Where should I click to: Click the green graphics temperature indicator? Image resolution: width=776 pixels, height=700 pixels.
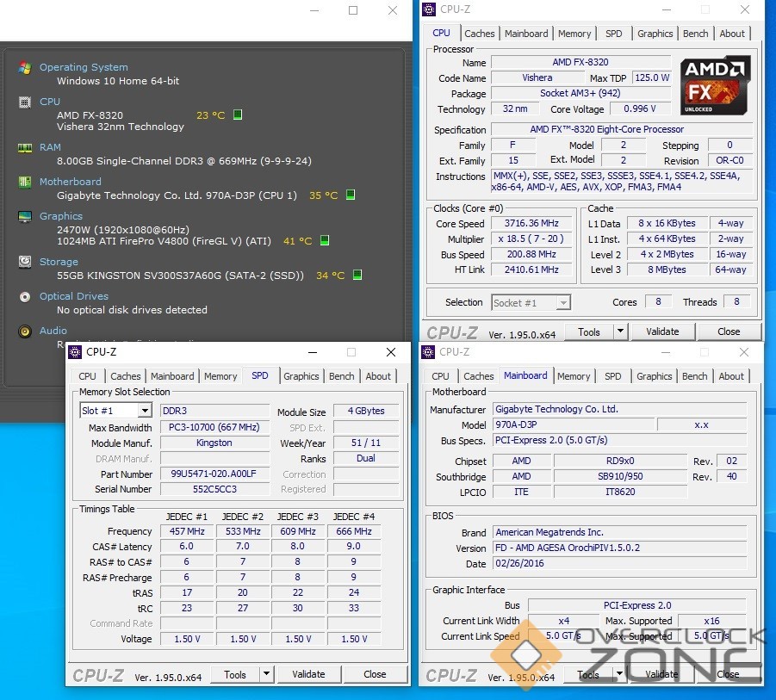[x=325, y=240]
